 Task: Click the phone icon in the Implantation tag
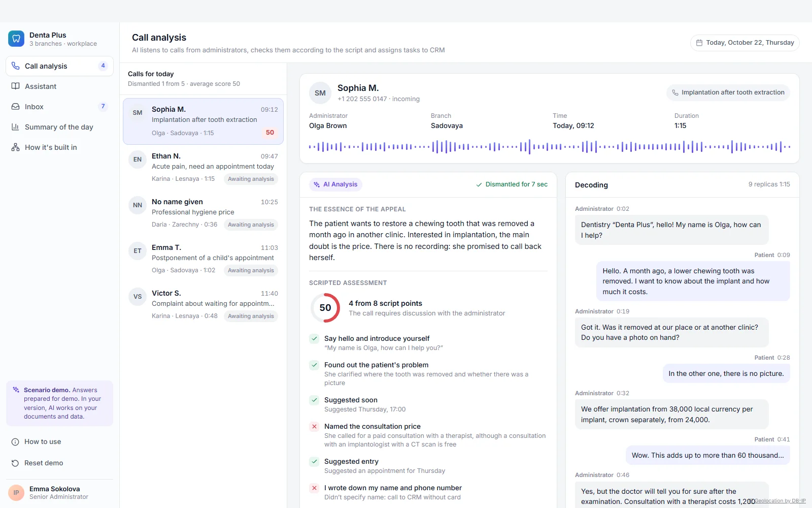675,92
